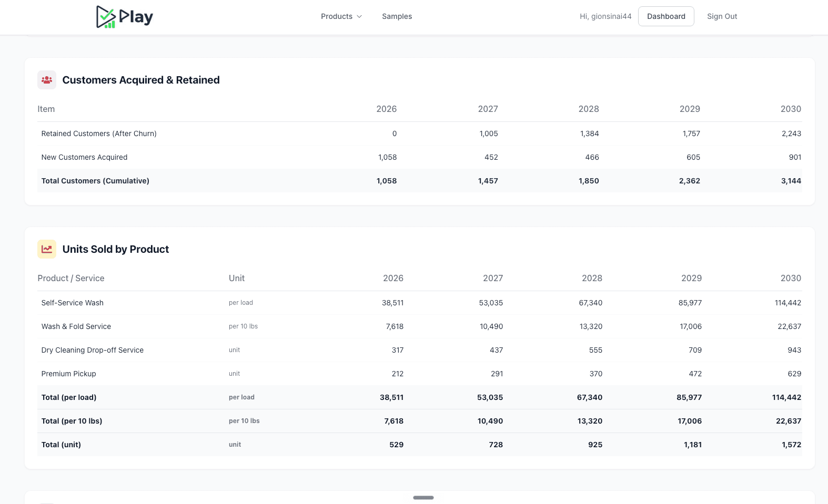The image size is (828, 504).
Task: Go to the Samples page
Action: pos(397,16)
